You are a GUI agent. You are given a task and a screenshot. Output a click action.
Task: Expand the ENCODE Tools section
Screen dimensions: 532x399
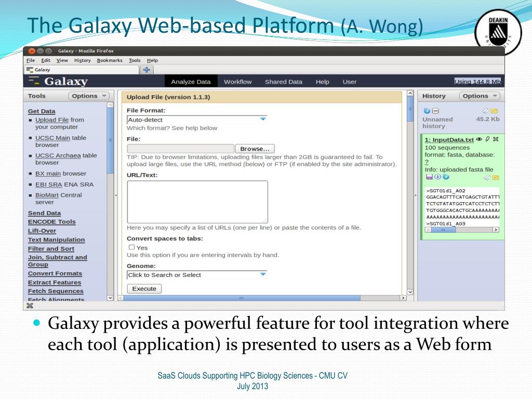point(52,222)
